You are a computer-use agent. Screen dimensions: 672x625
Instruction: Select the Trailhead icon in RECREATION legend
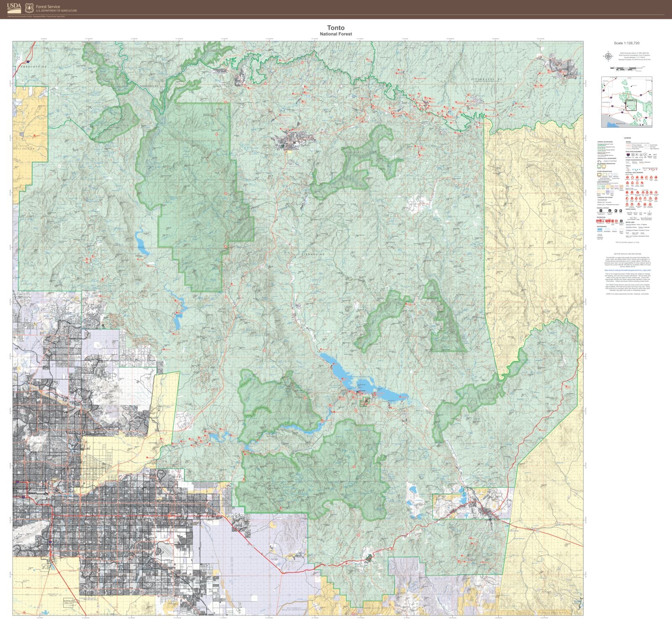[612, 221]
